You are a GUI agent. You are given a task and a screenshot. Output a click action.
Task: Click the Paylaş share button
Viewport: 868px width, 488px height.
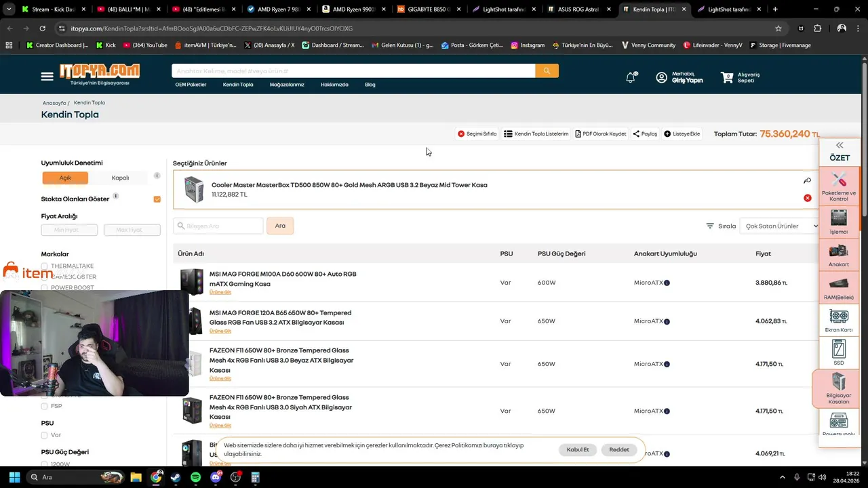645,134
